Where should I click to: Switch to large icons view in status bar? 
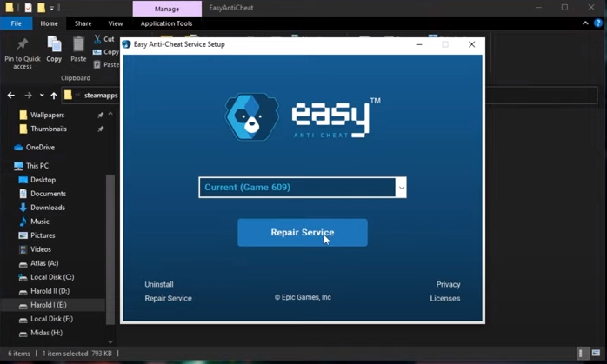click(x=596, y=354)
